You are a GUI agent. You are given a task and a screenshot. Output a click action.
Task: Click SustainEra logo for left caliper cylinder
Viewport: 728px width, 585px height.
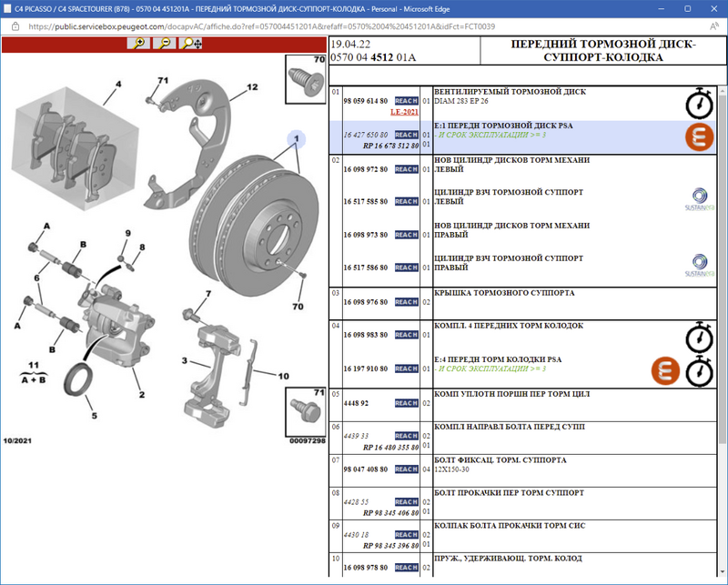(701, 199)
